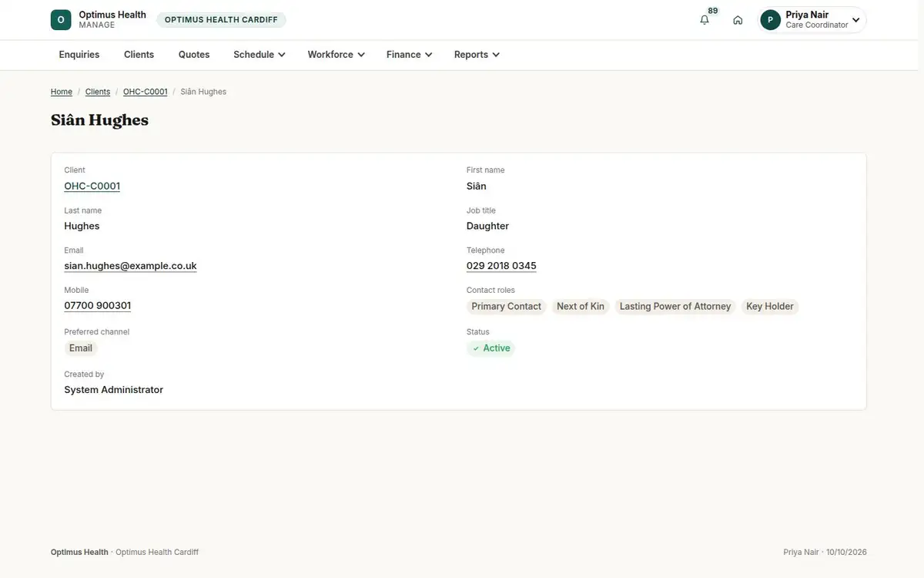Click the Daughter job title value
Screen dimensions: 924x578
(x=488, y=226)
